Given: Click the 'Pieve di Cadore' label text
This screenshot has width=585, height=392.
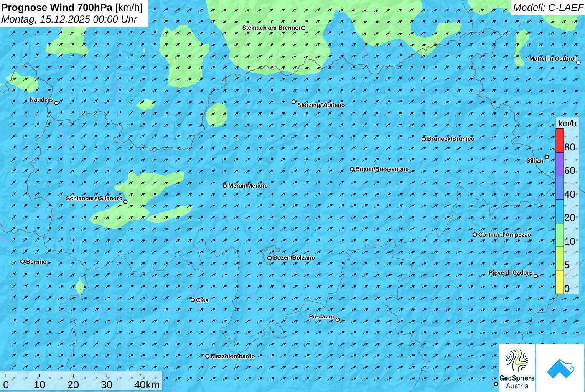Looking at the screenshot, I should [x=511, y=273].
